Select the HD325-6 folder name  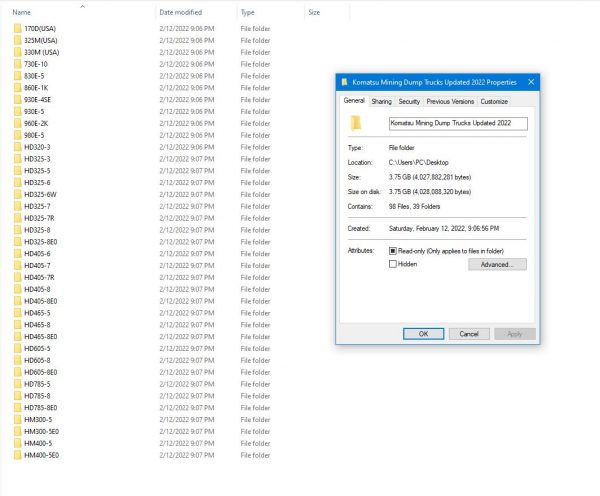pos(37,183)
